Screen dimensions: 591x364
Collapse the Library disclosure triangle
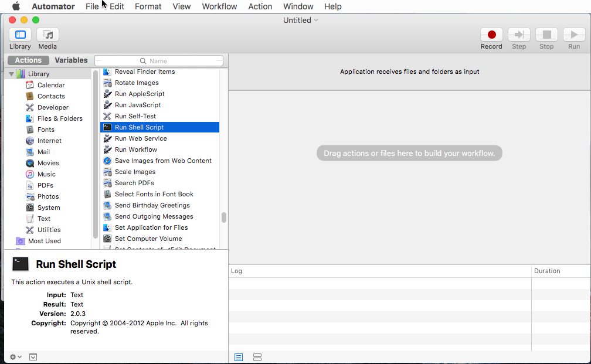(x=11, y=74)
